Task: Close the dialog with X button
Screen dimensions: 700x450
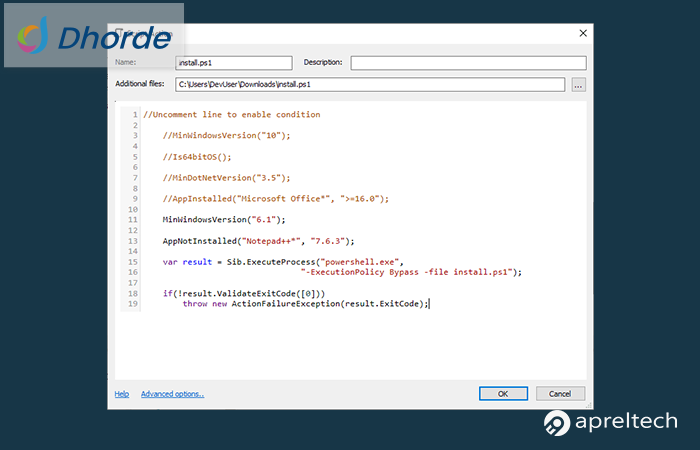Action: tap(583, 33)
